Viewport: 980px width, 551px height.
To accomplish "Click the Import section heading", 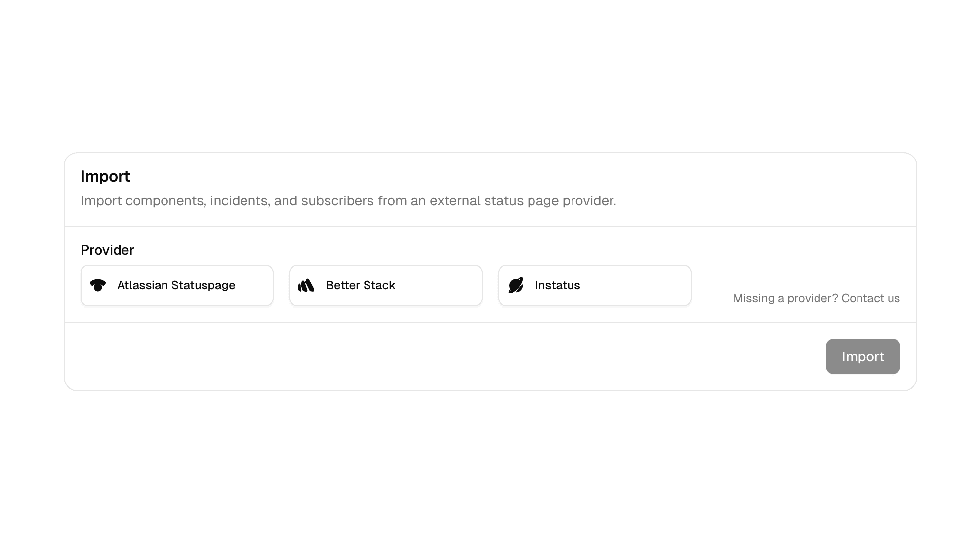I will 105,176.
